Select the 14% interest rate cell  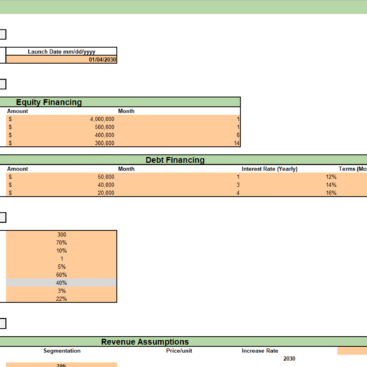(x=289, y=185)
